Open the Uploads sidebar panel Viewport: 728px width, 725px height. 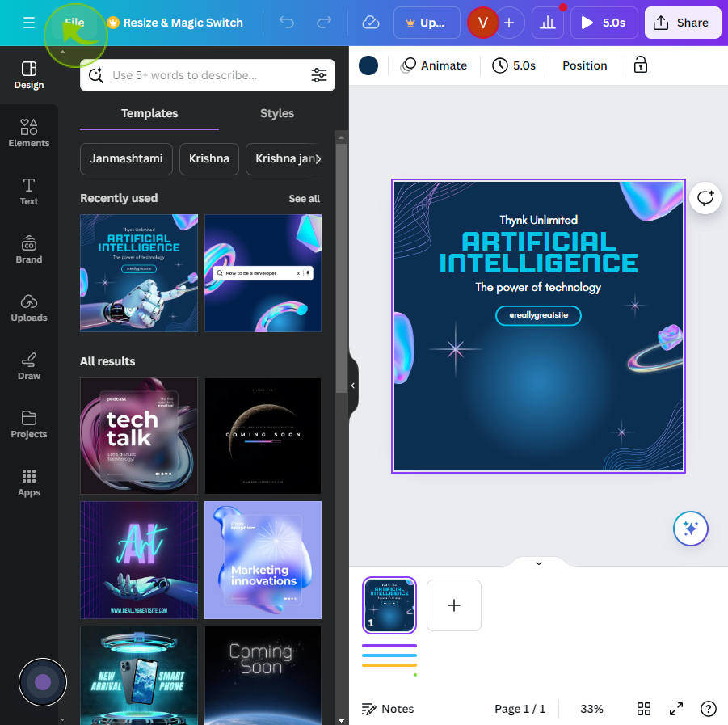pyautogui.click(x=29, y=308)
